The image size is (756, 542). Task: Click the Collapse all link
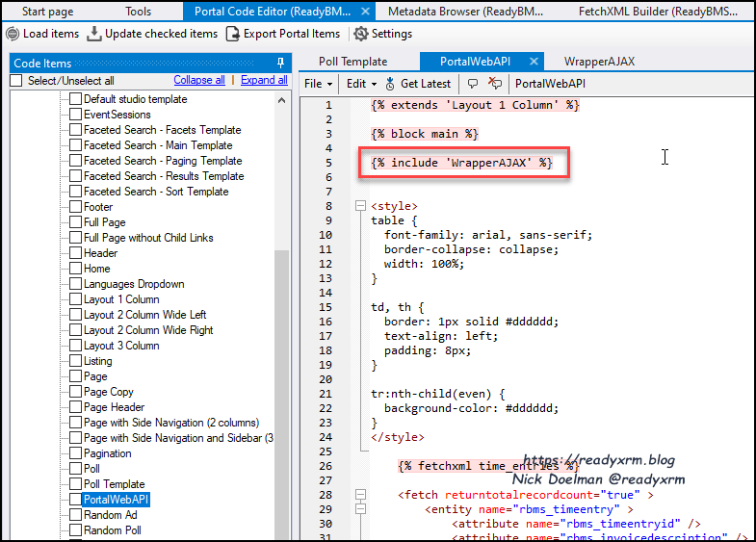[199, 81]
